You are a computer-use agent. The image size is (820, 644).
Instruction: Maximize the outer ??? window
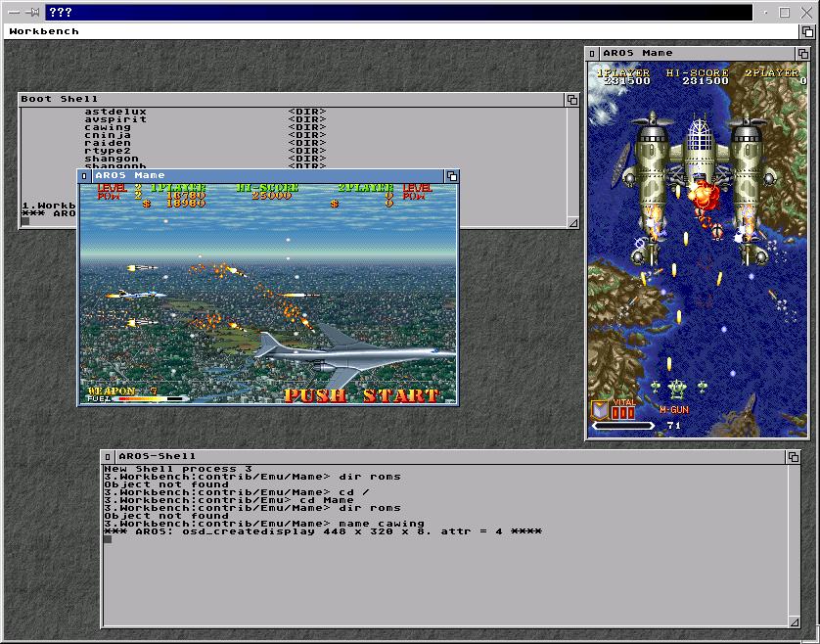[785, 13]
